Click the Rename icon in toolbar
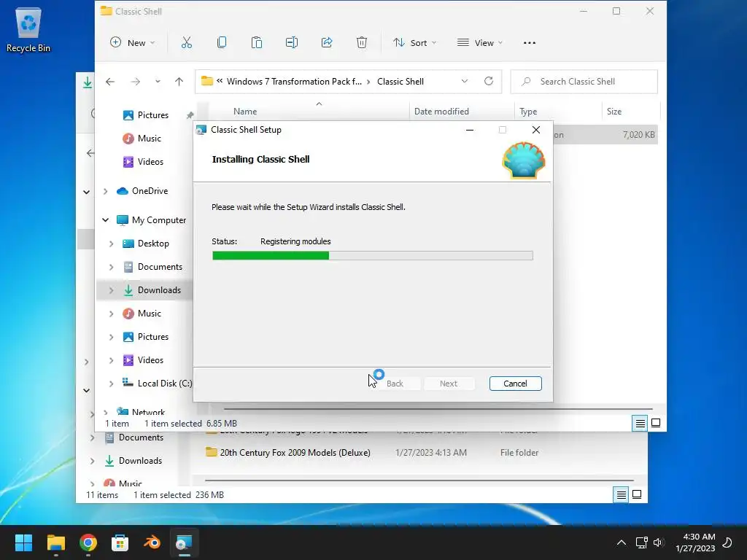The width and height of the screenshot is (747, 560). pyautogui.click(x=292, y=43)
